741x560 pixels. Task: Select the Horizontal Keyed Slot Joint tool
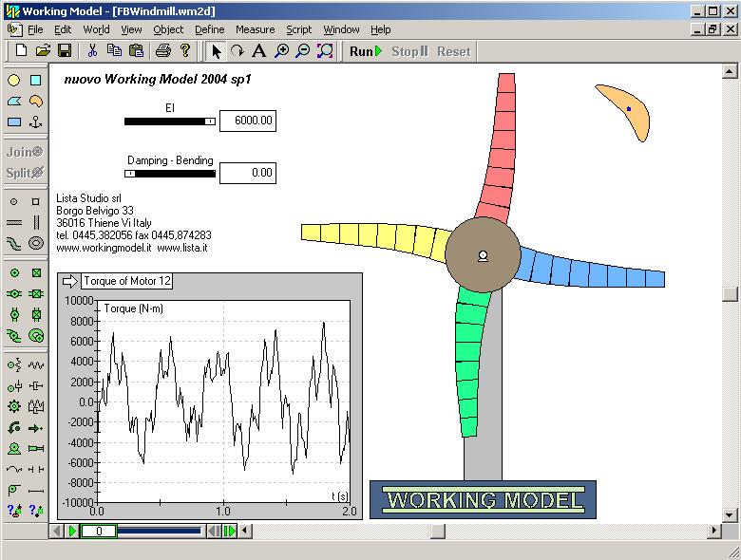pyautogui.click(x=36, y=293)
